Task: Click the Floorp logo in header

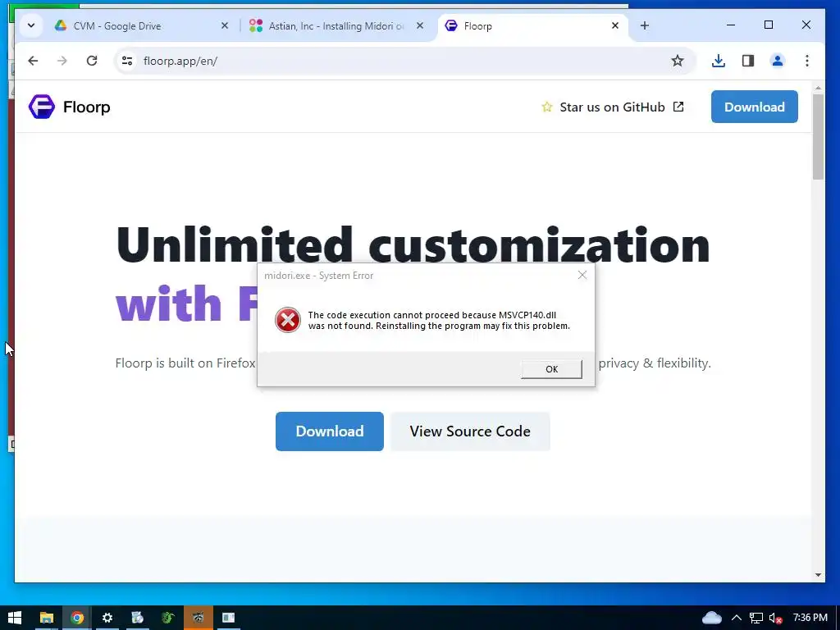Action: [42, 107]
